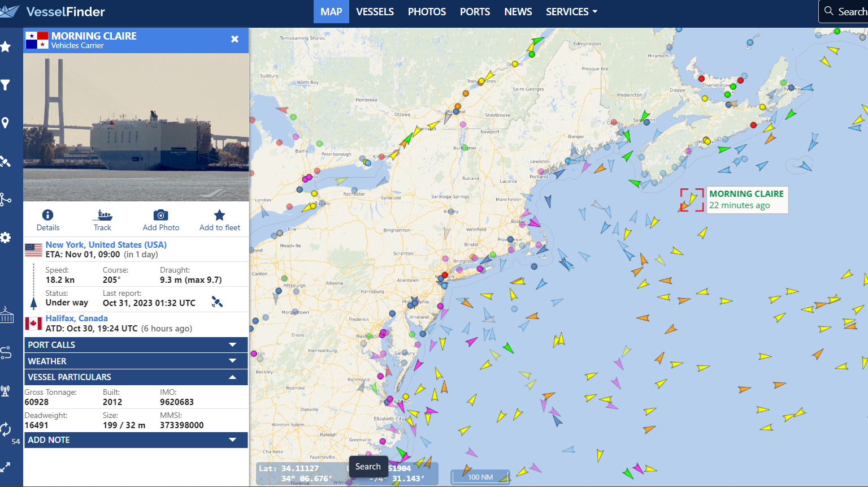Click the Under way status text
This screenshot has height=487, width=868.
67,303
